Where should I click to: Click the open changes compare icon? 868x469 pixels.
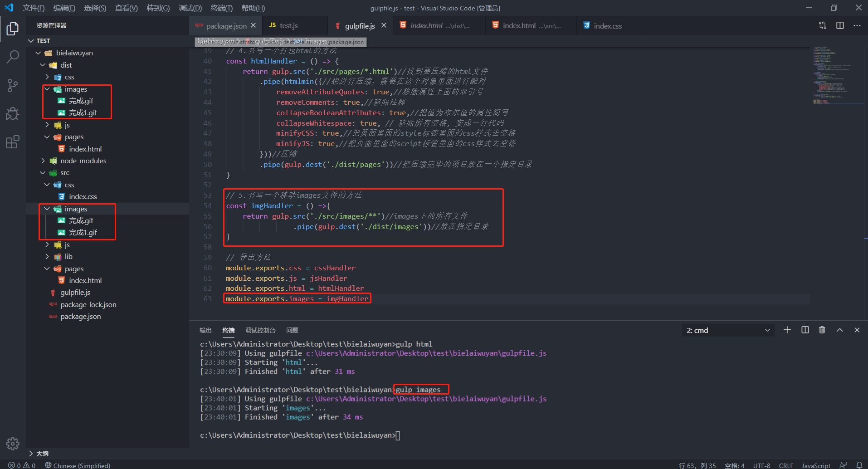(x=822, y=25)
